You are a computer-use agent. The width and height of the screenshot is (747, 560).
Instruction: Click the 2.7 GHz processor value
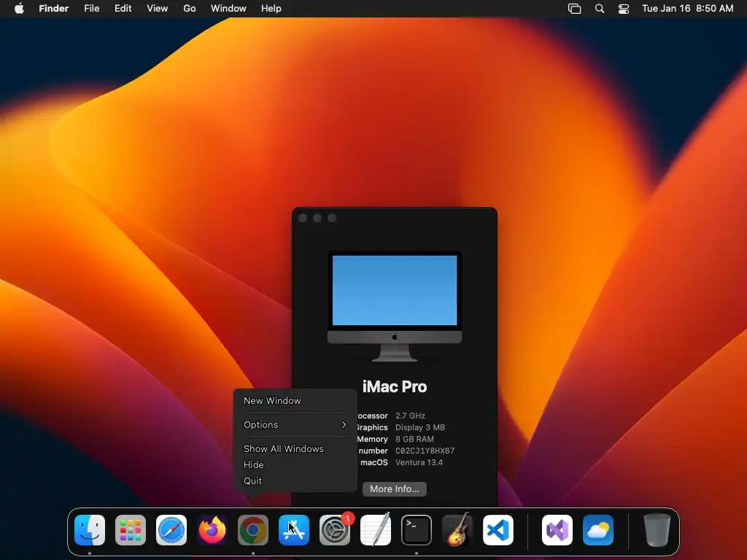click(410, 416)
